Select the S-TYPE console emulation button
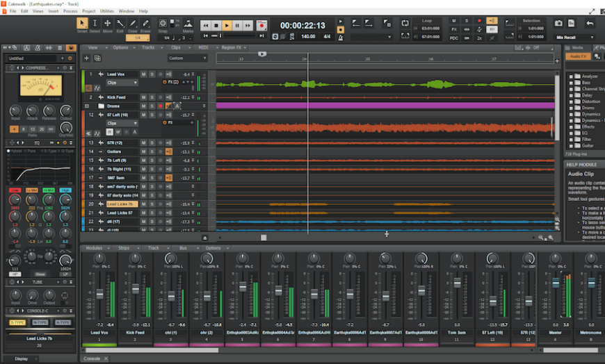Viewport: 605px width, 364px height. click(x=17, y=322)
